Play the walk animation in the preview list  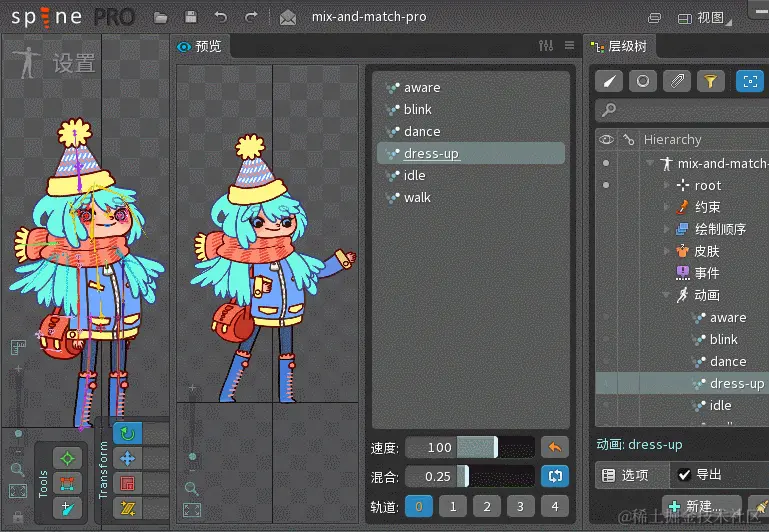coord(471,198)
